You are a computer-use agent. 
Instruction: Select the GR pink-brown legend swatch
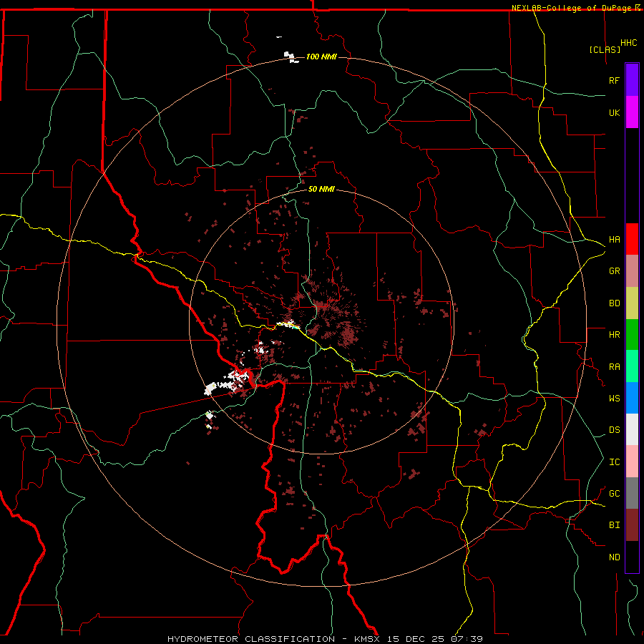click(x=632, y=270)
